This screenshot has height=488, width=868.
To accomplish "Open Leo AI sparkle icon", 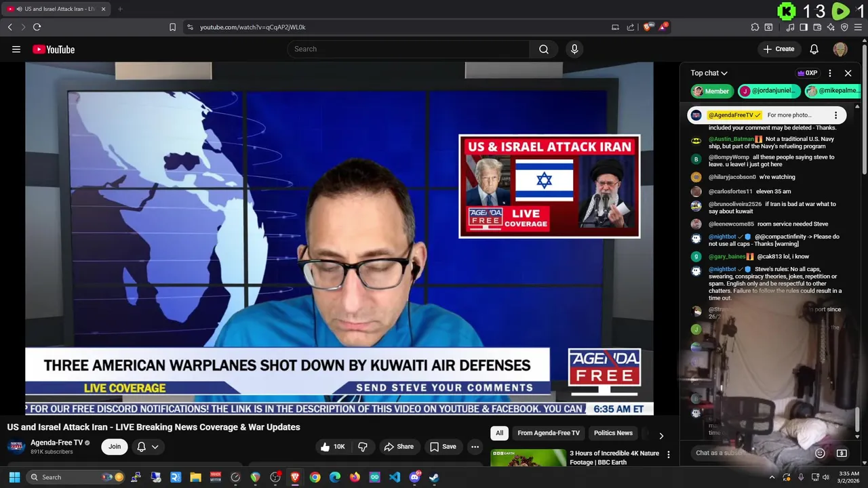I will click(x=831, y=27).
